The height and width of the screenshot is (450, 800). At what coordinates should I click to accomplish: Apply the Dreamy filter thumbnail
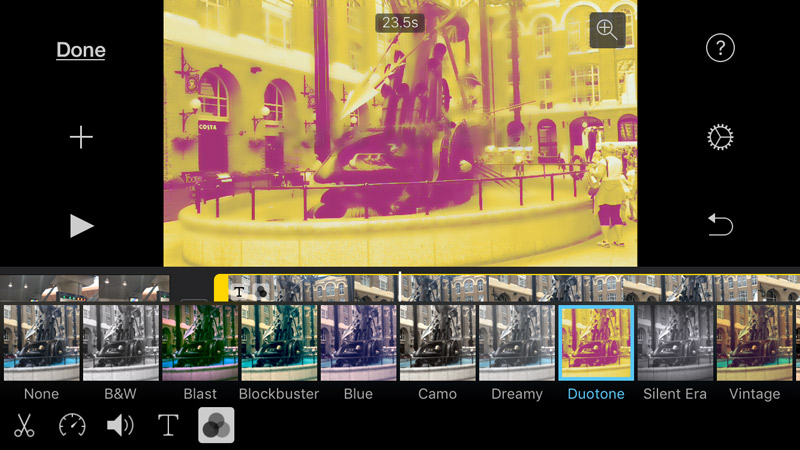[x=517, y=342]
